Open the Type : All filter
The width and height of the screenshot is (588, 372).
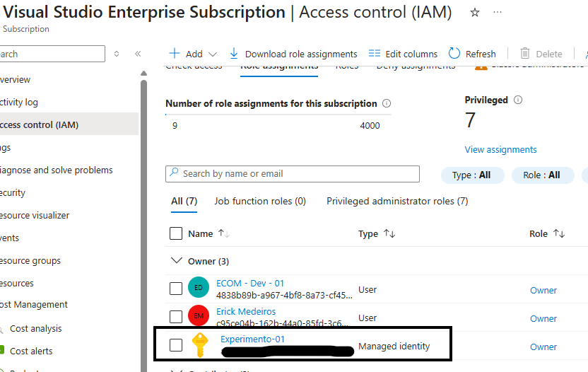coord(472,175)
